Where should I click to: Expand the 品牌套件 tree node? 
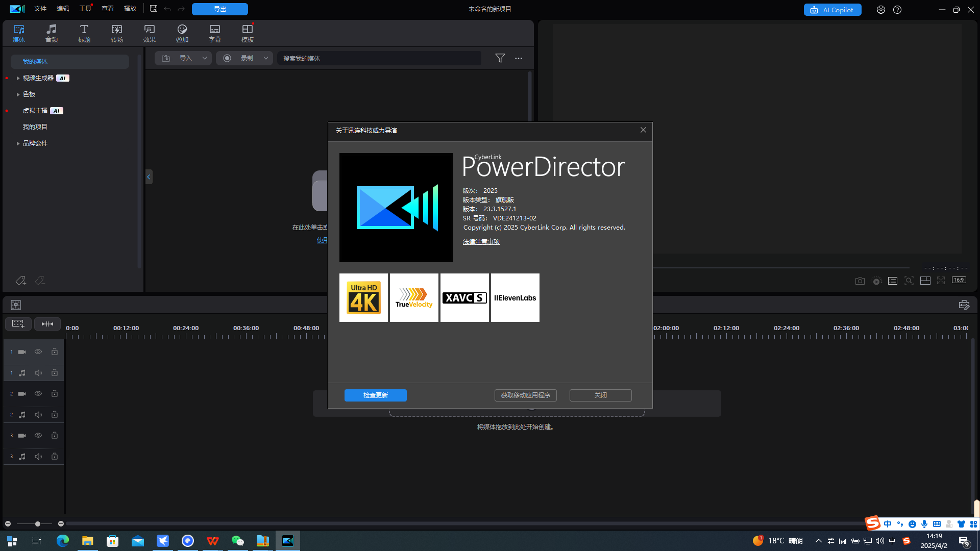(18, 143)
